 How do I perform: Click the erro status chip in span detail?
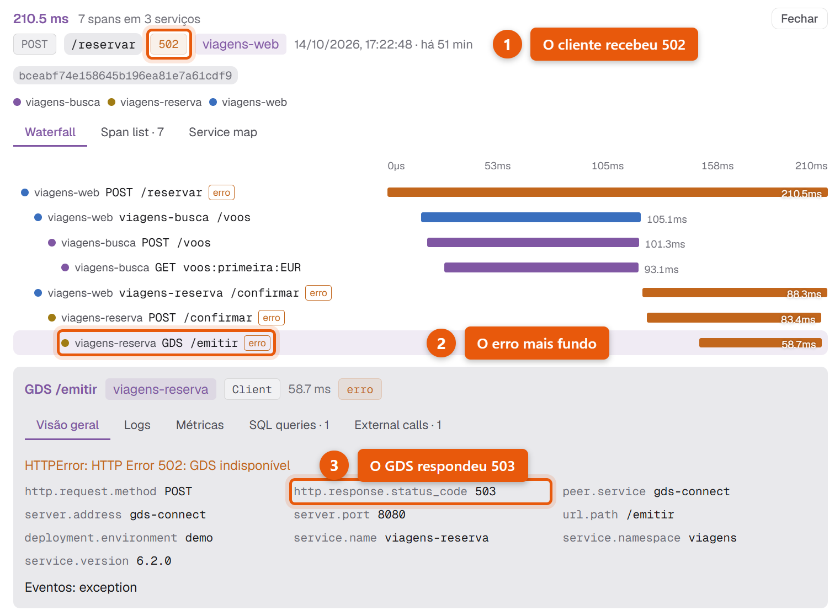tap(360, 389)
